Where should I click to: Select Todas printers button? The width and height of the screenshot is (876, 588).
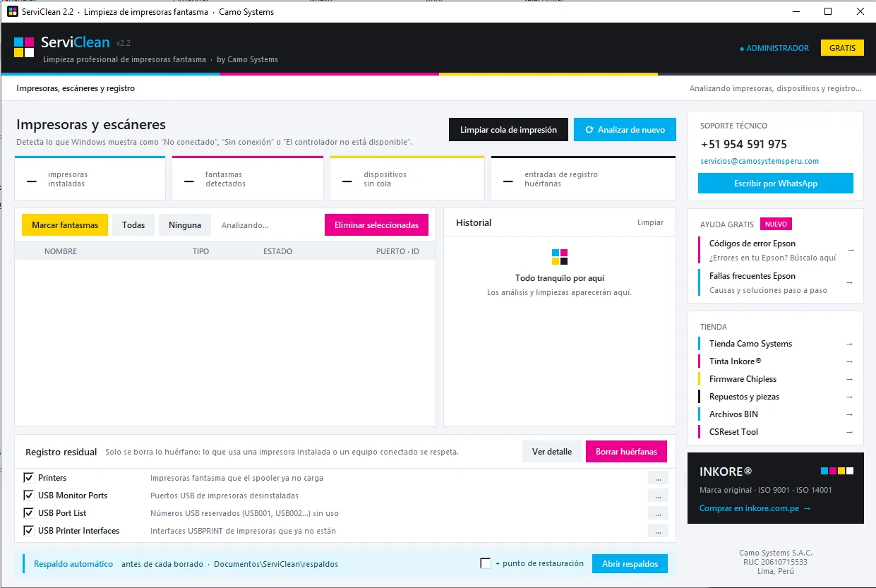coord(133,225)
